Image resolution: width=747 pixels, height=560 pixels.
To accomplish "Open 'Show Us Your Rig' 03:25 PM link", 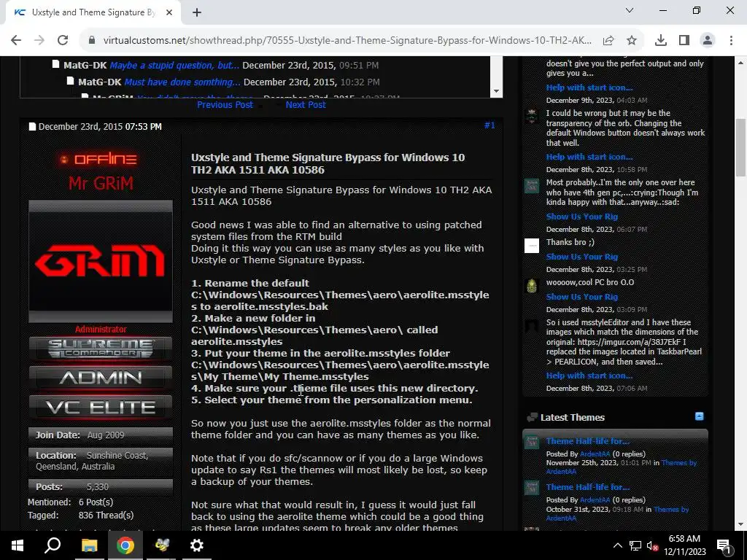I will coord(581,257).
